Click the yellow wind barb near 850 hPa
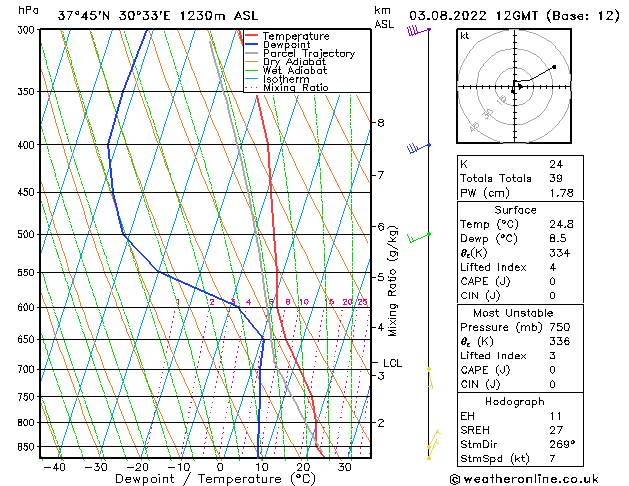The image size is (629, 486). tap(434, 439)
